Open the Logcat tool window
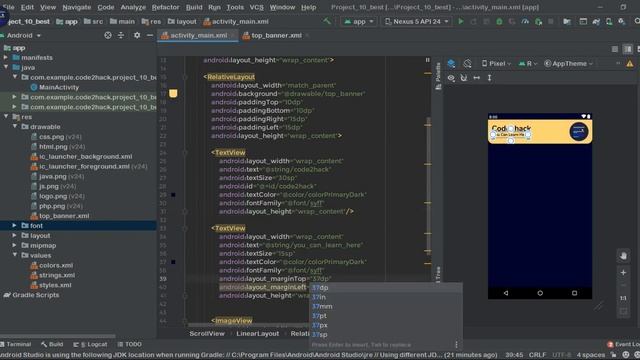The image size is (640, 360). coord(90,344)
